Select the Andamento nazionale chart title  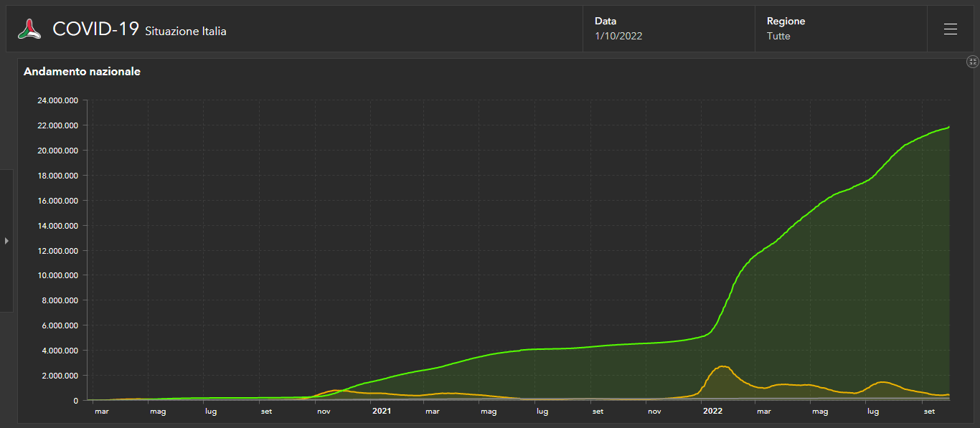(82, 72)
